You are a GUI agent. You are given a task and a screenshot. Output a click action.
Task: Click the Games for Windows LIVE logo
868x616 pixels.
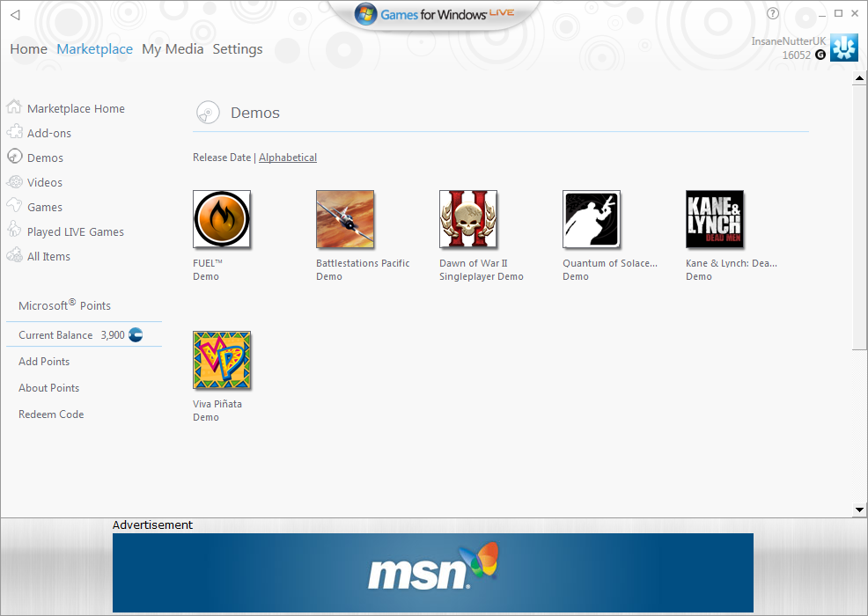(435, 14)
